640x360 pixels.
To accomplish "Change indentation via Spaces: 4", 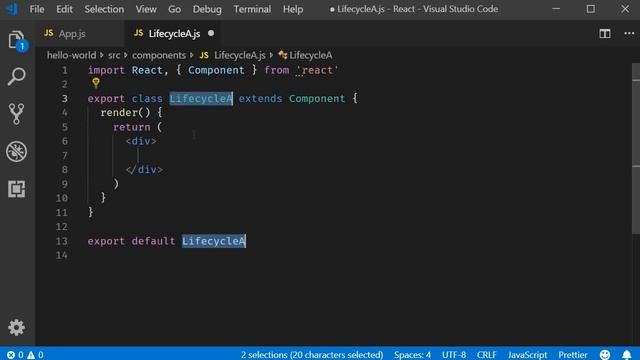I will tap(412, 355).
